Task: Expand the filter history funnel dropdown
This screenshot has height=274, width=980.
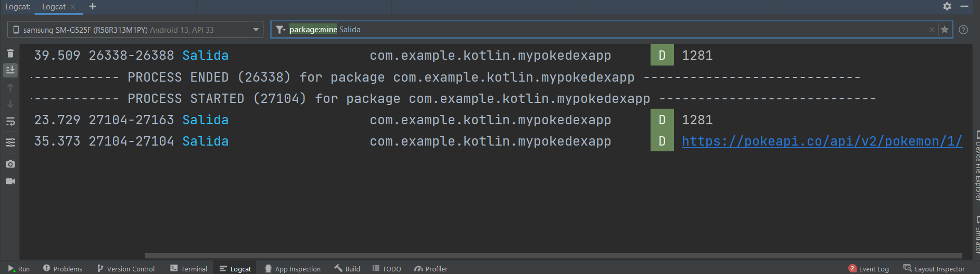Action: pos(281,30)
